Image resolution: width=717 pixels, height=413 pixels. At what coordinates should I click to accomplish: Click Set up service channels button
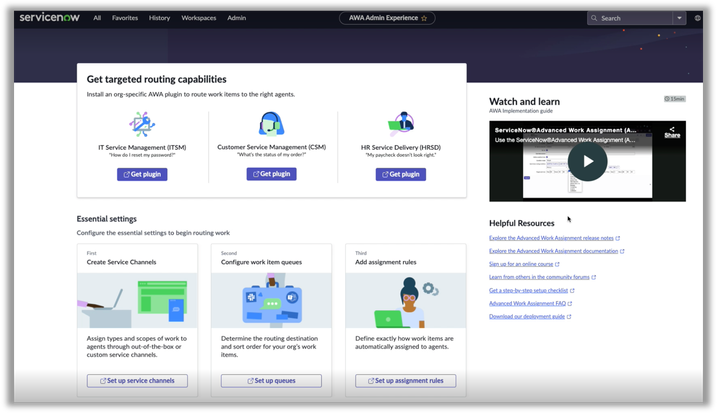pyautogui.click(x=137, y=381)
